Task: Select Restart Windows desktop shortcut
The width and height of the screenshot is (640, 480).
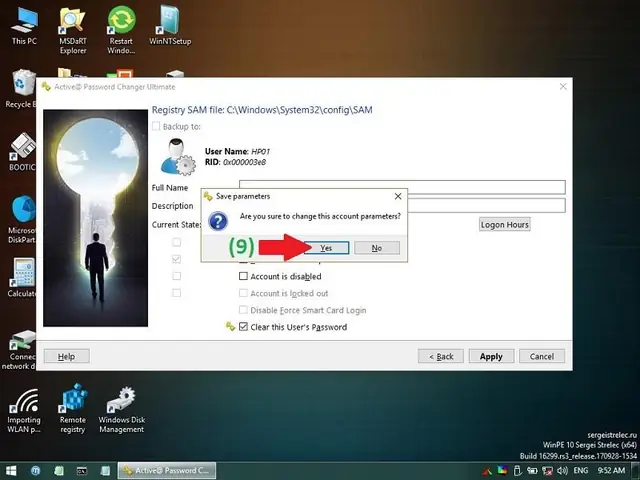Action: [x=121, y=30]
